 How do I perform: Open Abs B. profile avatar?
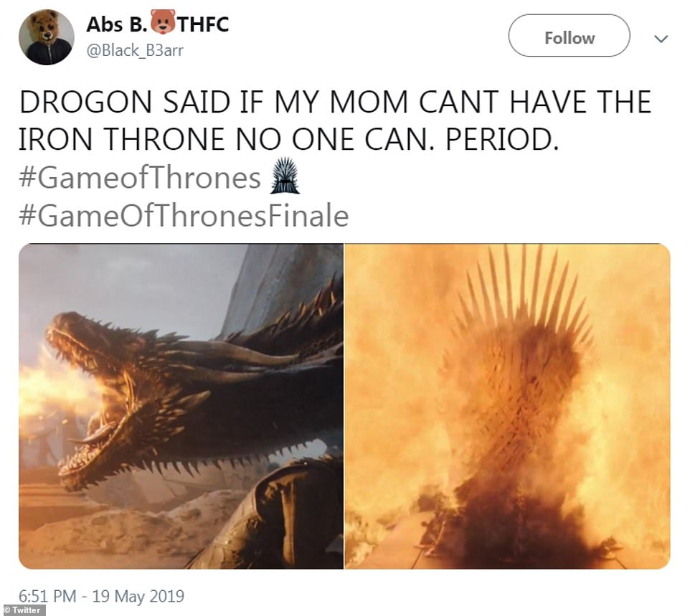(x=46, y=37)
